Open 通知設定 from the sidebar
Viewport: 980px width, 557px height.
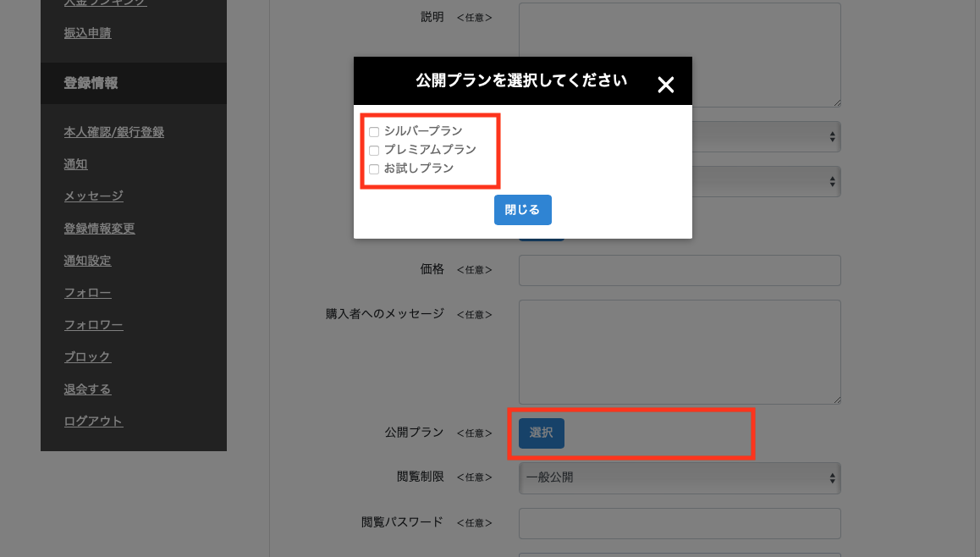click(x=87, y=261)
